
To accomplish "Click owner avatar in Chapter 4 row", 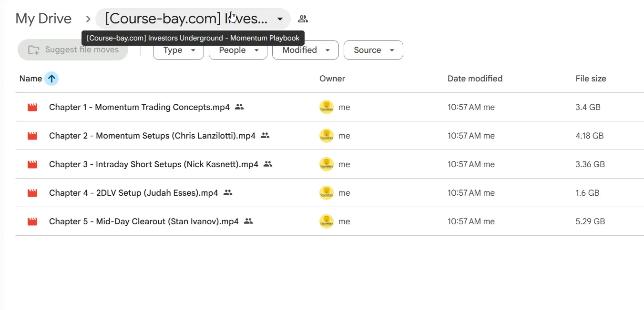I will coord(327,193).
